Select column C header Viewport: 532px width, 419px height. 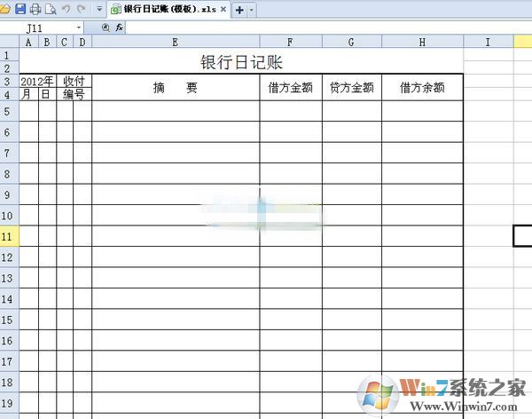pos(65,42)
